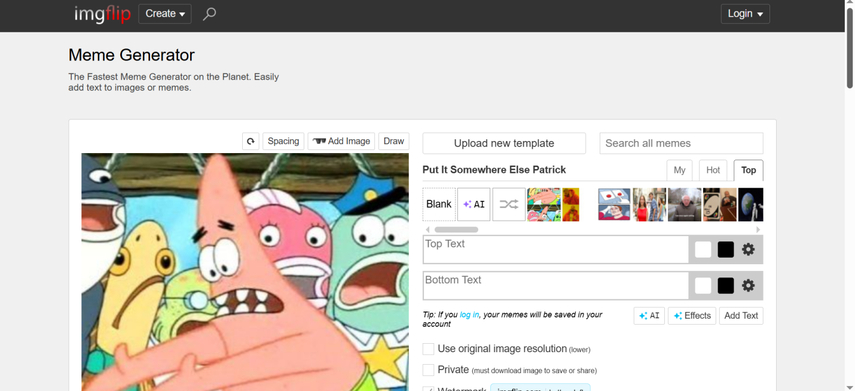Select the Distracted Boyfriend thumbnail
The width and height of the screenshot is (855, 391).
pyautogui.click(x=649, y=204)
